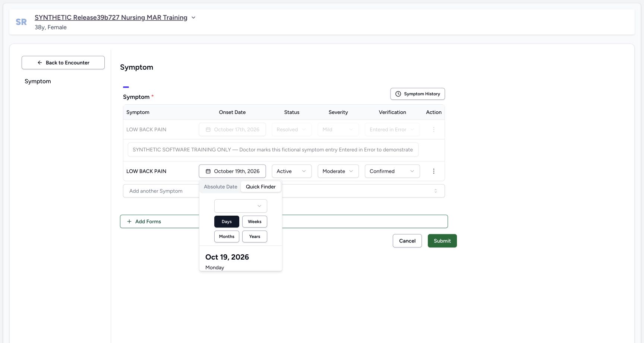
Task: Open actions menu for active LOW BACK PAIN row
Action: 433,171
